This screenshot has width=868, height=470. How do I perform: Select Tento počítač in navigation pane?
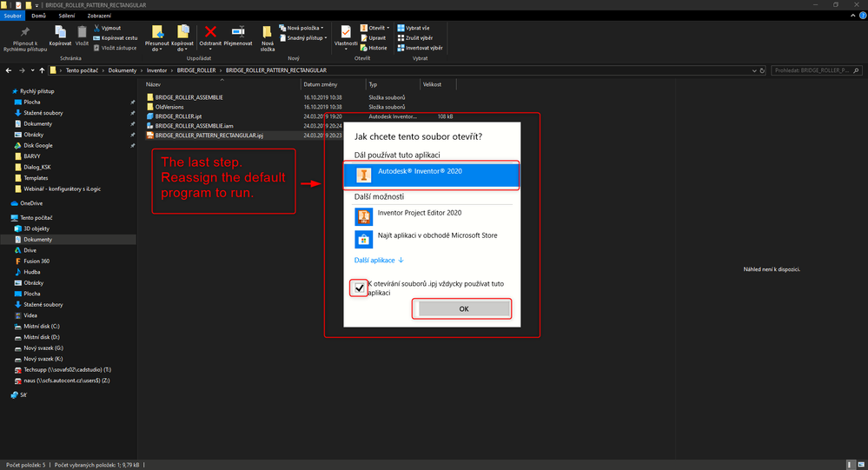(x=36, y=217)
